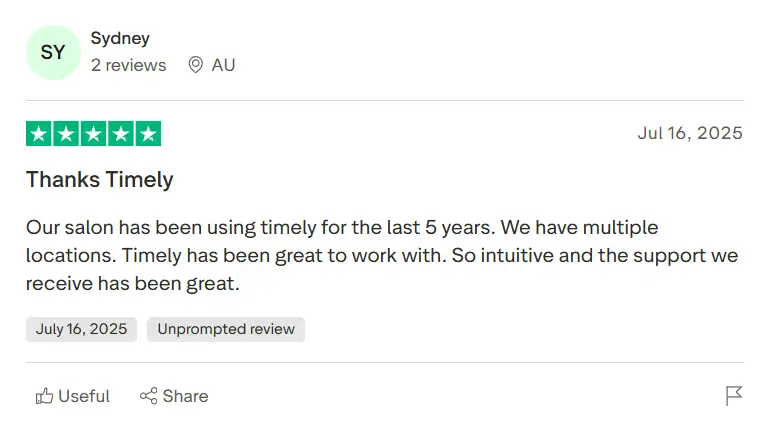Viewport: 769px width, 424px height.
Task: Click the '2 reviews' count text
Action: (128, 65)
